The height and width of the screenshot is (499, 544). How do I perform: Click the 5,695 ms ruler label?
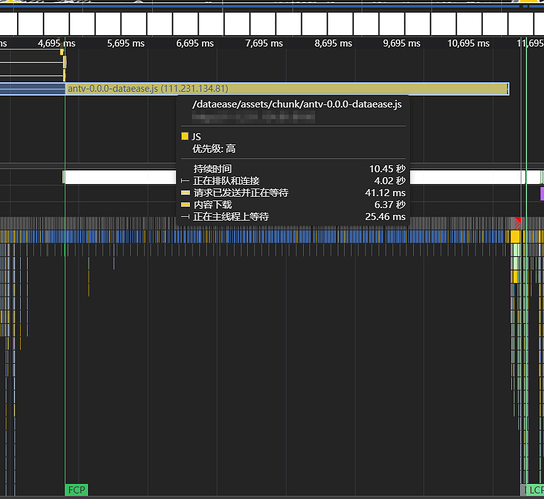[x=126, y=43]
